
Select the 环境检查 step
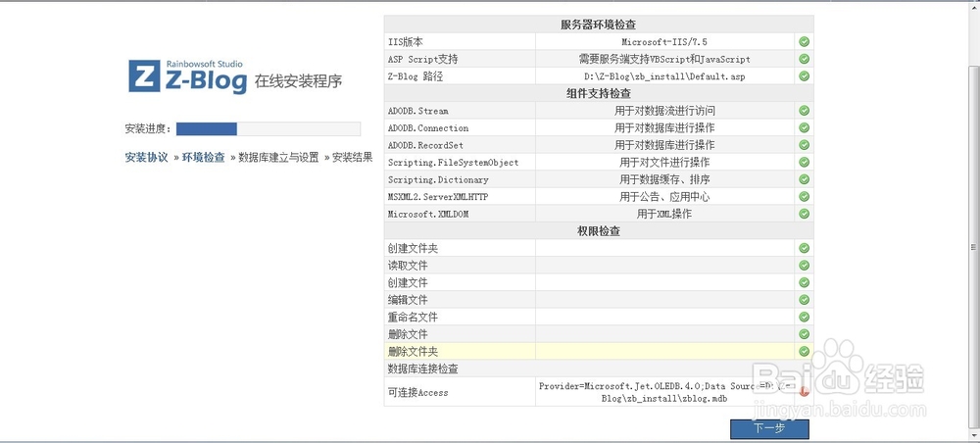(203, 157)
